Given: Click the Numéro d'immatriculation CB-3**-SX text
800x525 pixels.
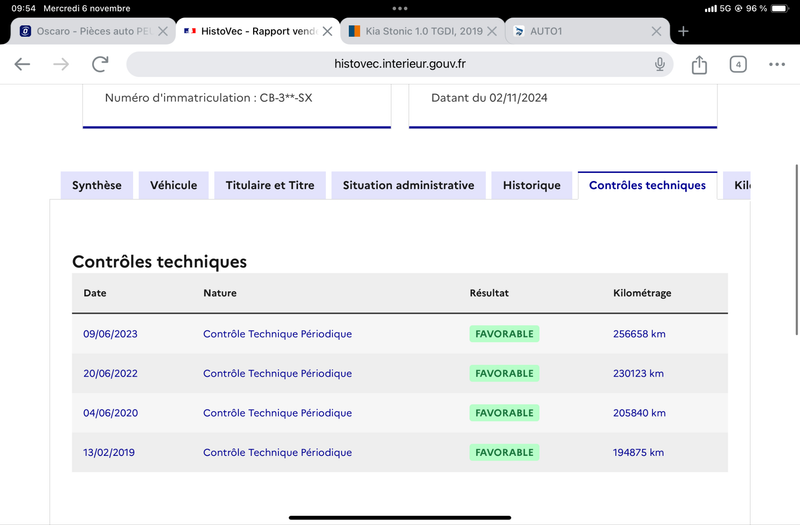Looking at the screenshot, I should tap(208, 98).
